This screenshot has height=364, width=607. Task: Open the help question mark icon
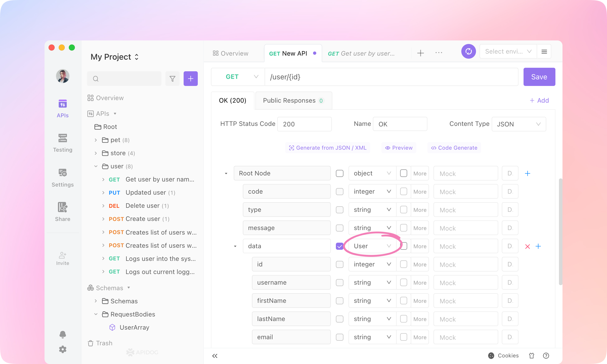coord(546,356)
